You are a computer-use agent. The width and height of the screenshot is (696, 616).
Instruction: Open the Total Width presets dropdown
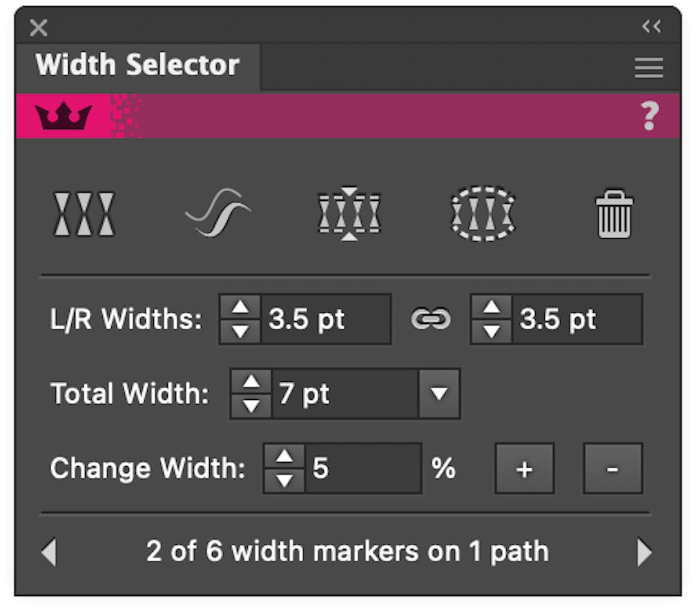440,394
